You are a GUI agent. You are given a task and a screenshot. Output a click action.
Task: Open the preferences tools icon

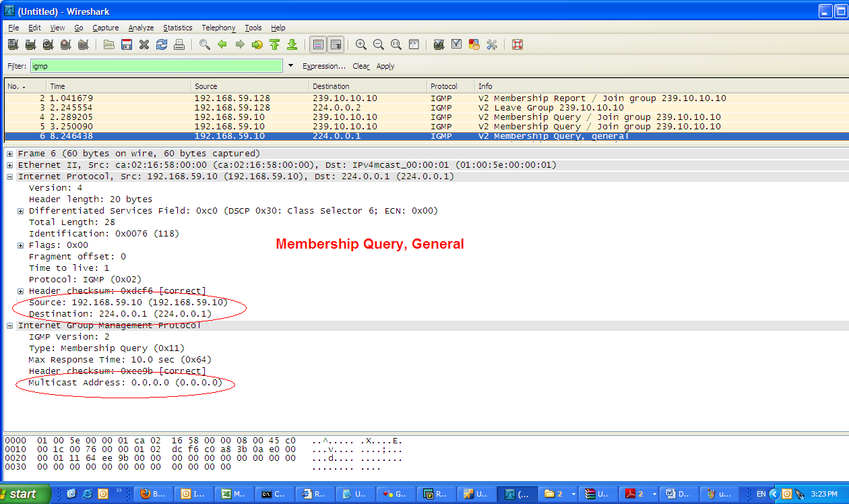point(492,44)
